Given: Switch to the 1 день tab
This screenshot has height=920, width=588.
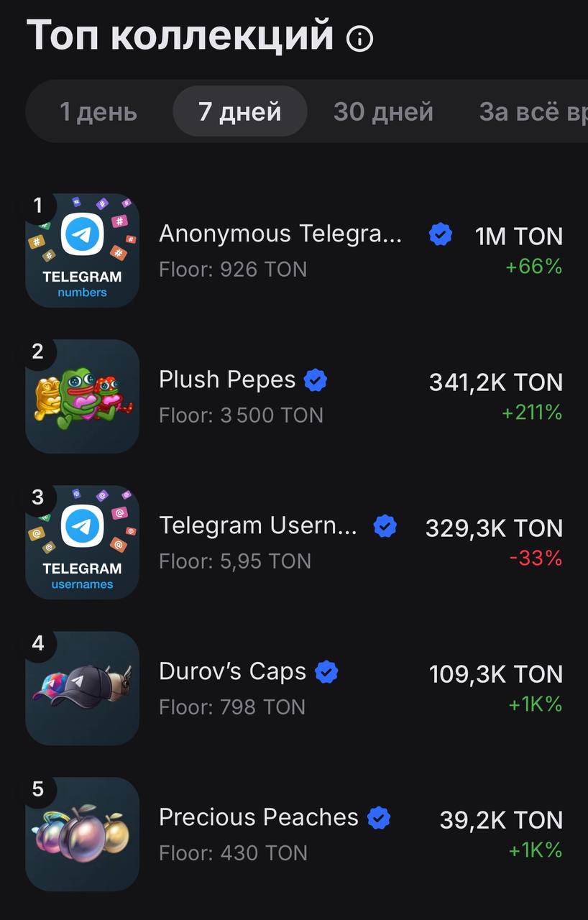Looking at the screenshot, I should click(x=98, y=111).
